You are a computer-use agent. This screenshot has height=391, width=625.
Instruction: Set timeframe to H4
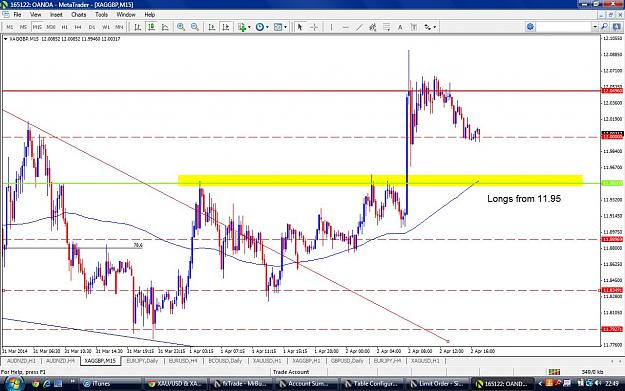(x=78, y=27)
